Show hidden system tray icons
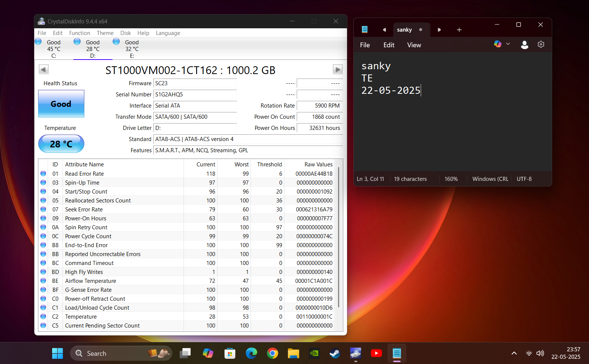 (514, 353)
